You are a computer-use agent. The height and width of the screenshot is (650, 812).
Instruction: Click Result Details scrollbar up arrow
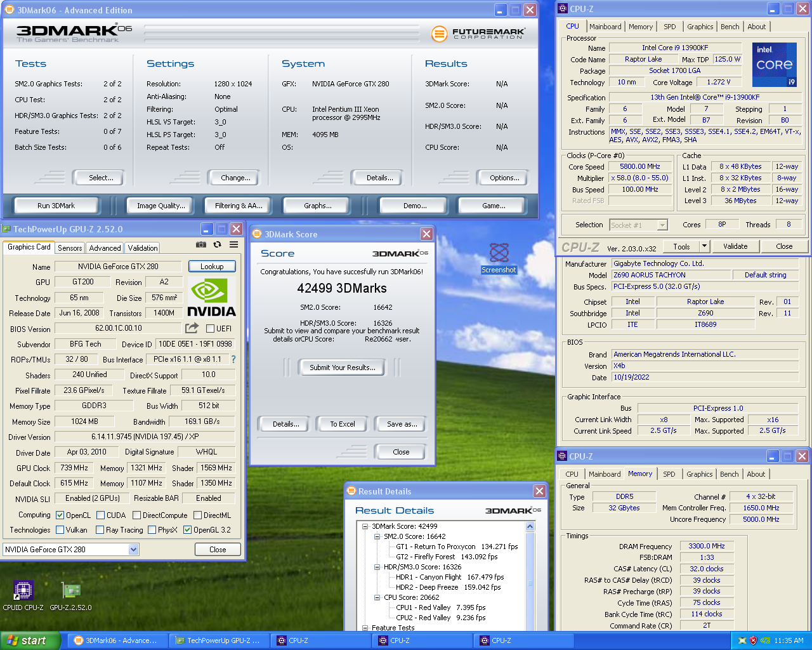pyautogui.click(x=530, y=527)
